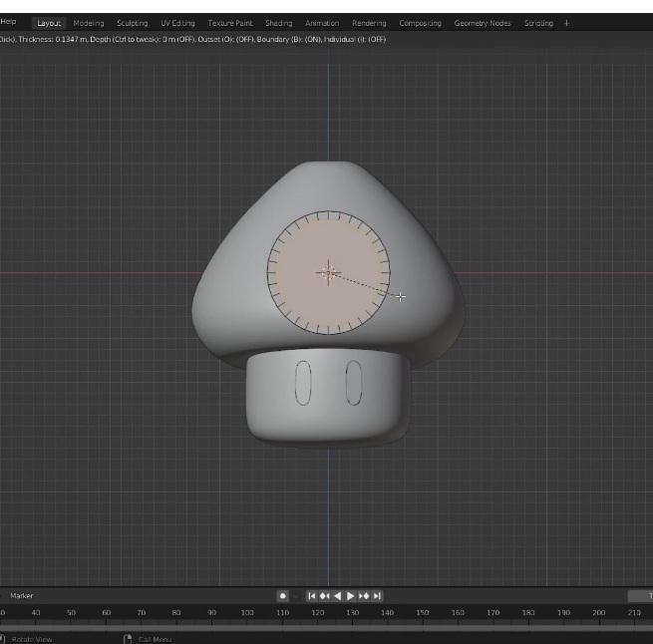Switch to the Animation workspace tab

322,23
